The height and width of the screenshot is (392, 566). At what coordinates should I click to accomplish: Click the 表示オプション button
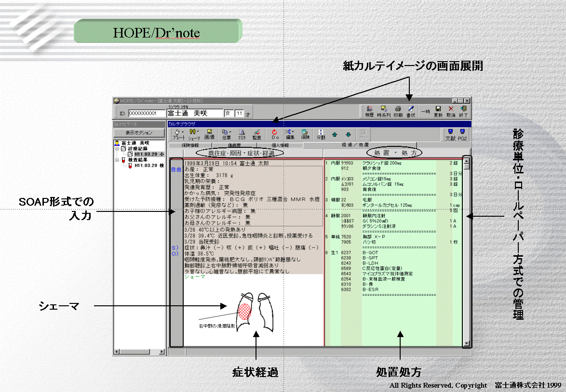(x=139, y=133)
